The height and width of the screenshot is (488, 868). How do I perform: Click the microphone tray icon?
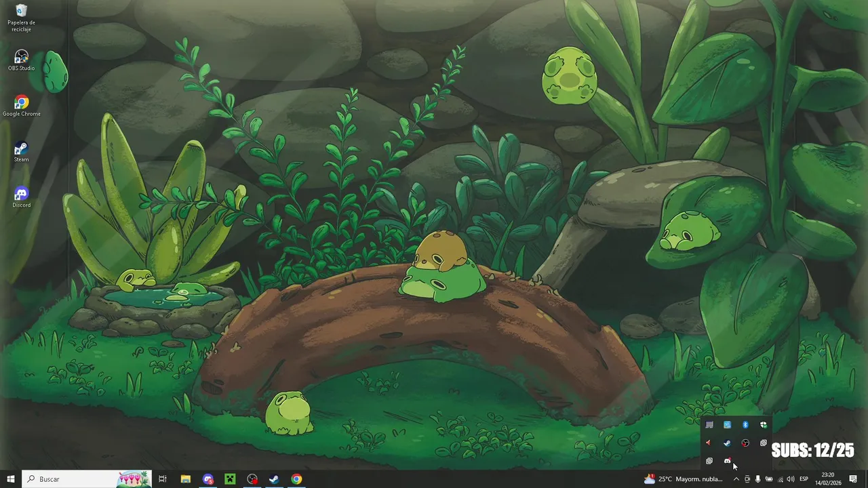click(758, 479)
